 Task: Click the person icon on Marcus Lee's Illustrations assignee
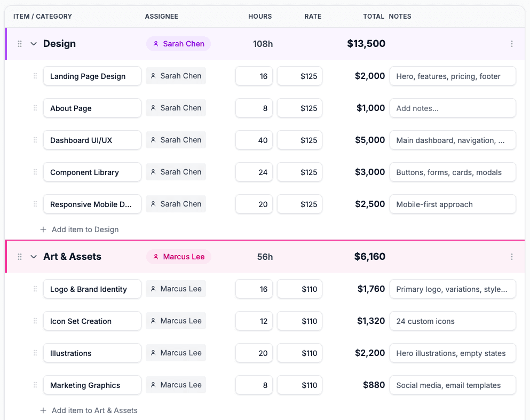point(153,353)
